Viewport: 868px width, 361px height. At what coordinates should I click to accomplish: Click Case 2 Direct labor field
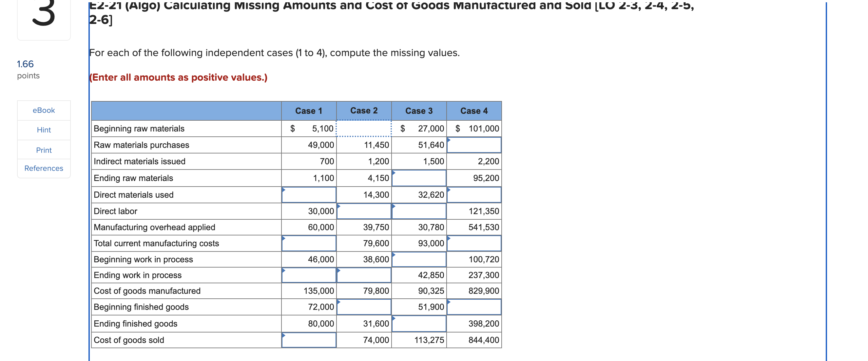point(364,211)
